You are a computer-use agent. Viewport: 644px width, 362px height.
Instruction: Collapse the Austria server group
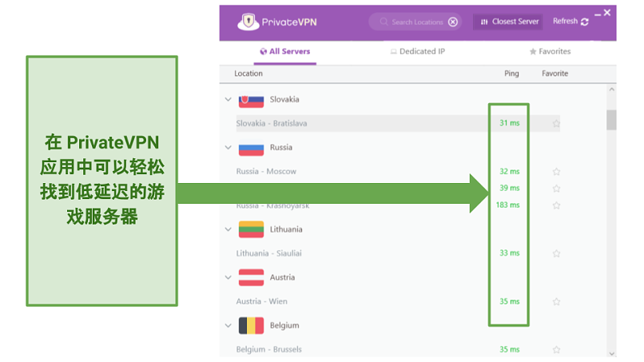(229, 277)
